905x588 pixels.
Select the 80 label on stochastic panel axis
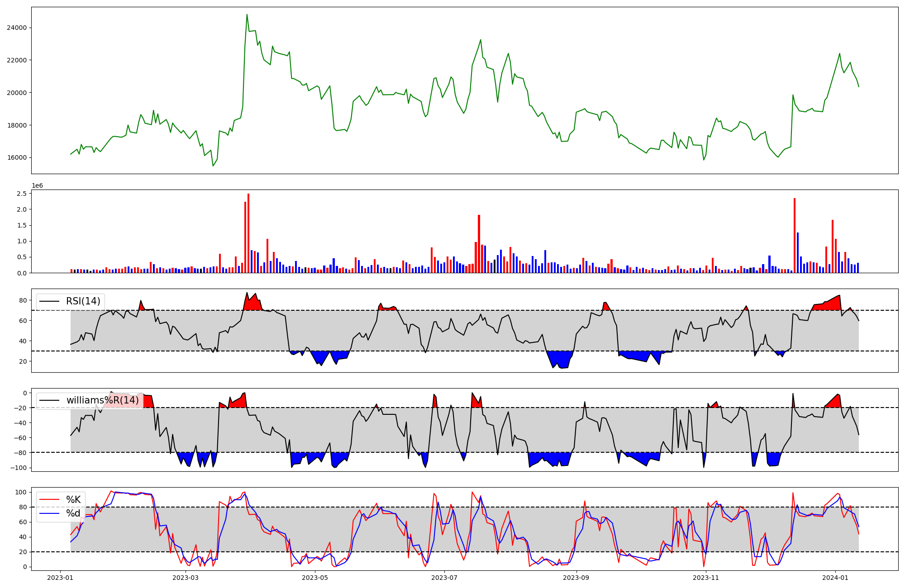(x=23, y=507)
